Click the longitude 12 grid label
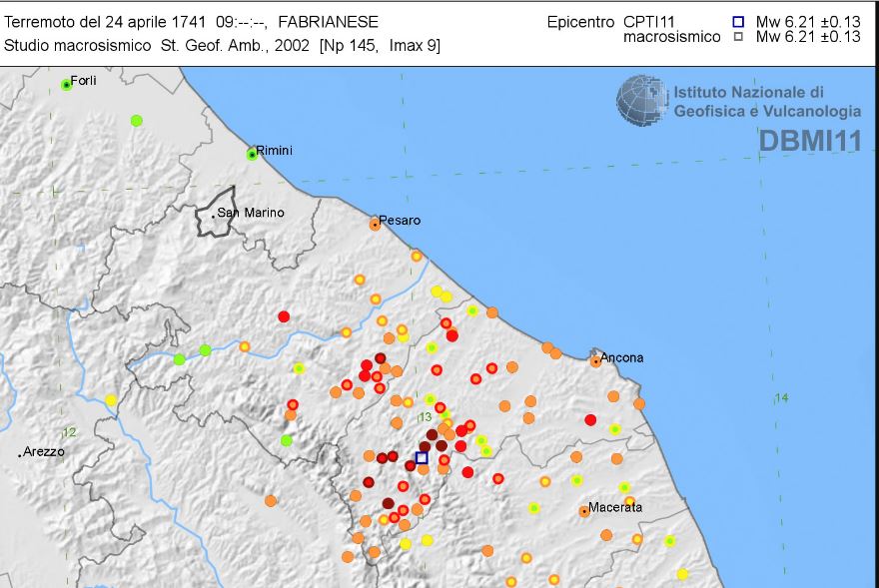This screenshot has height=588, width=879. tap(69, 432)
